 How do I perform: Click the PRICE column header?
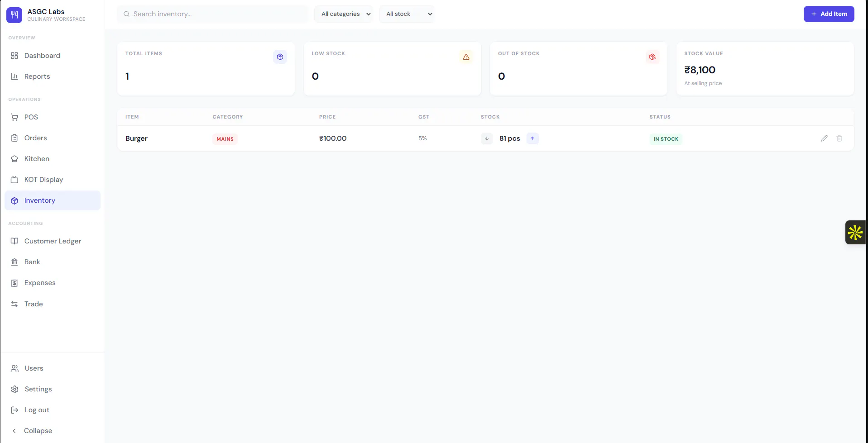click(327, 117)
